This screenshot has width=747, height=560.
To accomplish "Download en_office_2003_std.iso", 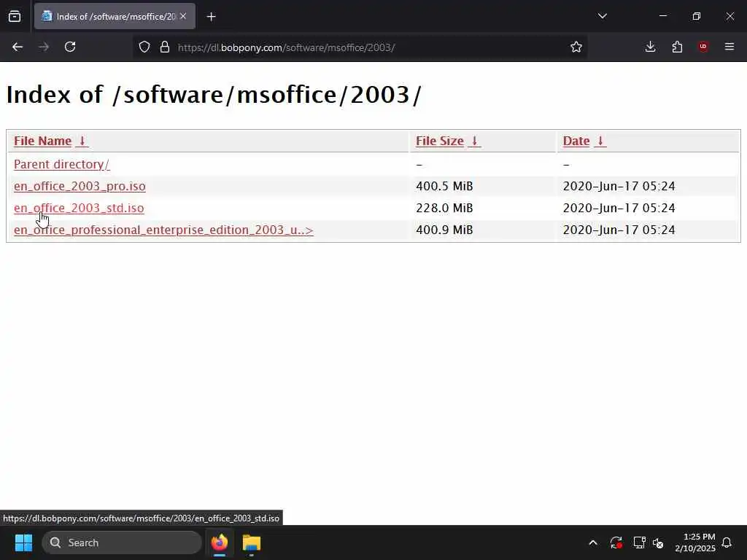I will [x=79, y=208].
